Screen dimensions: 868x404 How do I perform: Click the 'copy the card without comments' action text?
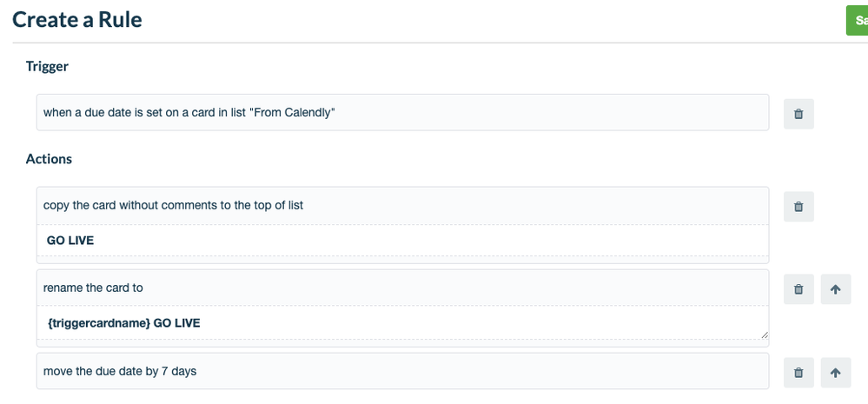[173, 205]
